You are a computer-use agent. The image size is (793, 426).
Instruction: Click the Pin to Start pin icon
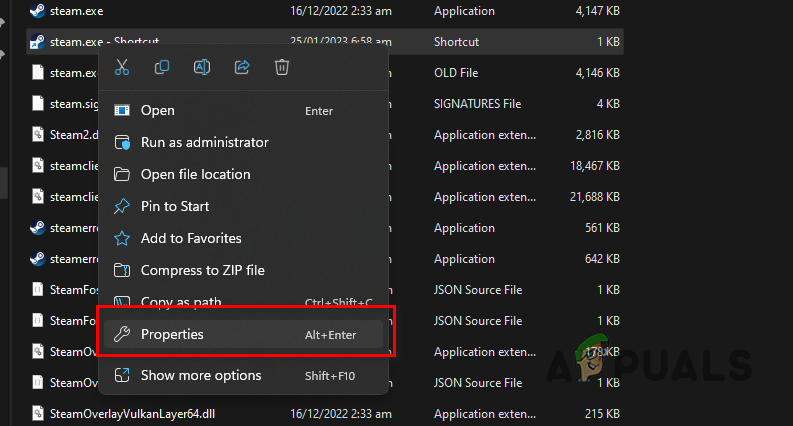[122, 206]
